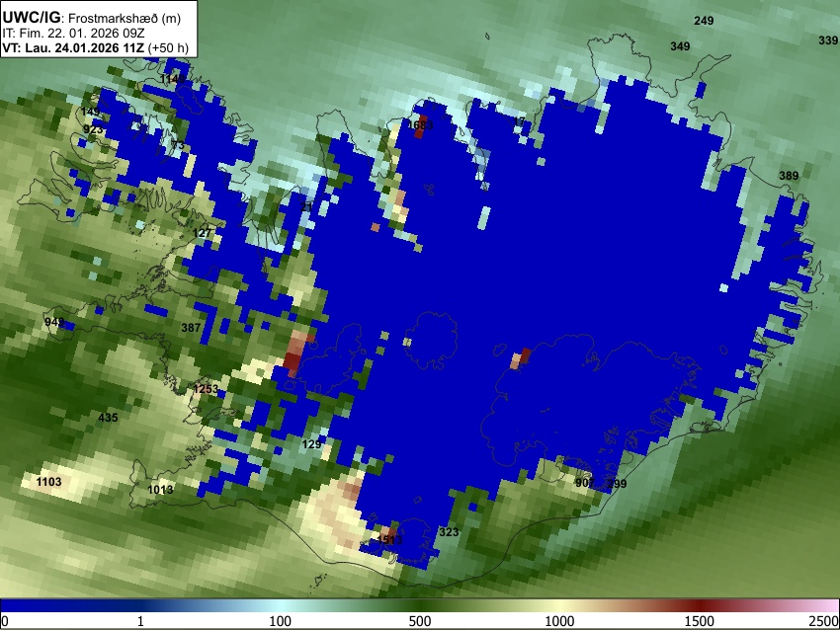Click the map value '949'
The width and height of the screenshot is (840, 630).
54,322
